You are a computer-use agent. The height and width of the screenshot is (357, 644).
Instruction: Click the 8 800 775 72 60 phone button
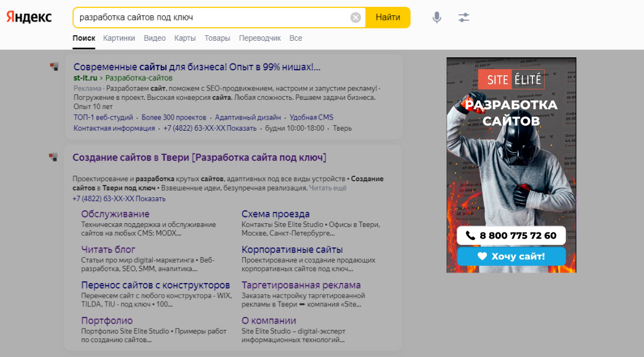(x=511, y=236)
